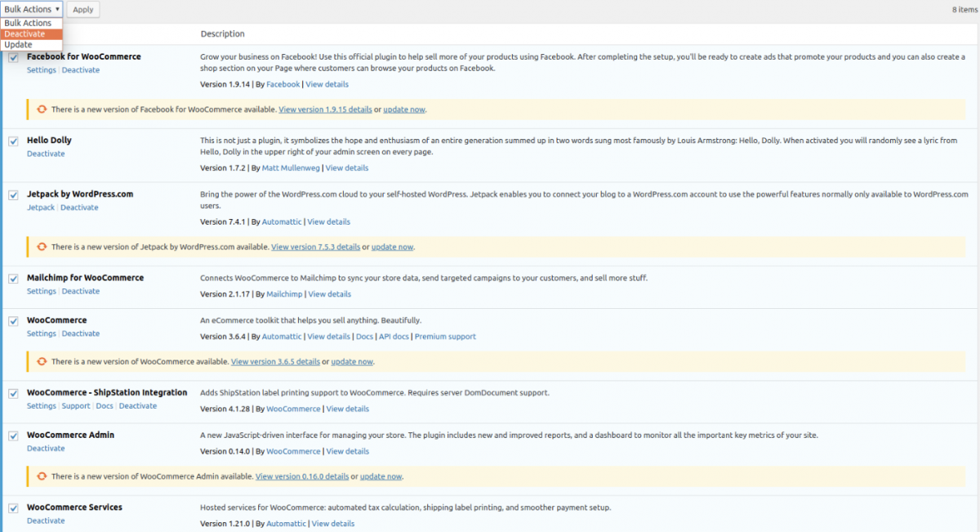Open the WooCommerce API docs link
The image size is (980, 532).
pos(394,337)
